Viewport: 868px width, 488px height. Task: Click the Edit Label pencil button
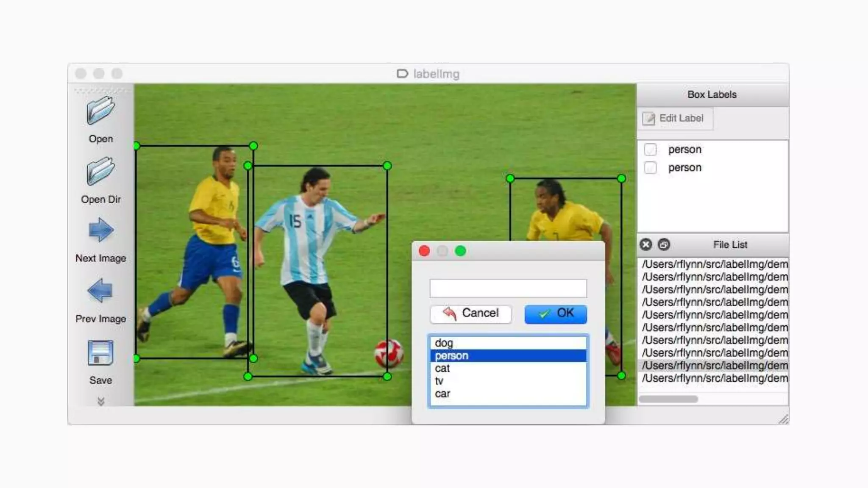[x=675, y=118]
